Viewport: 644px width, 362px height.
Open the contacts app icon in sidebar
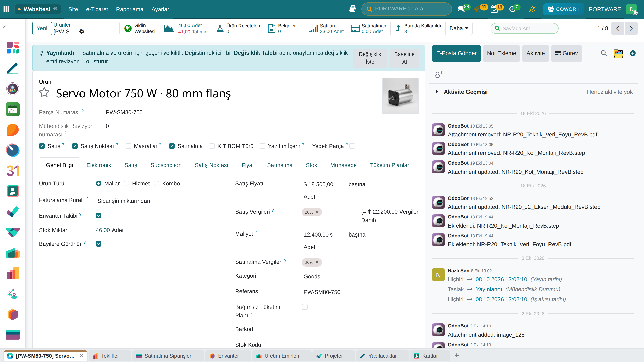(12, 191)
